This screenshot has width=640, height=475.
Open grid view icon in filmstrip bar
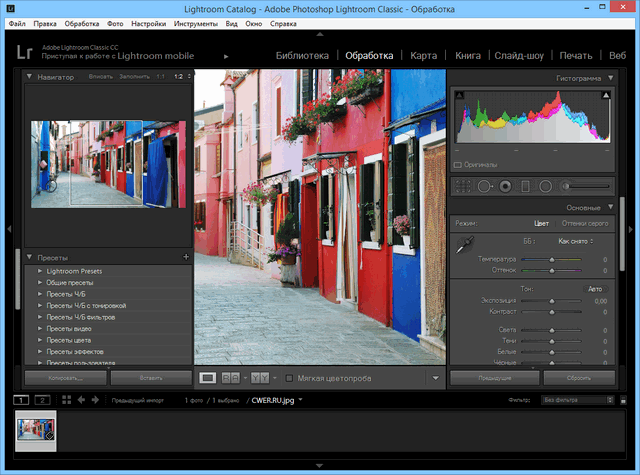click(67, 400)
